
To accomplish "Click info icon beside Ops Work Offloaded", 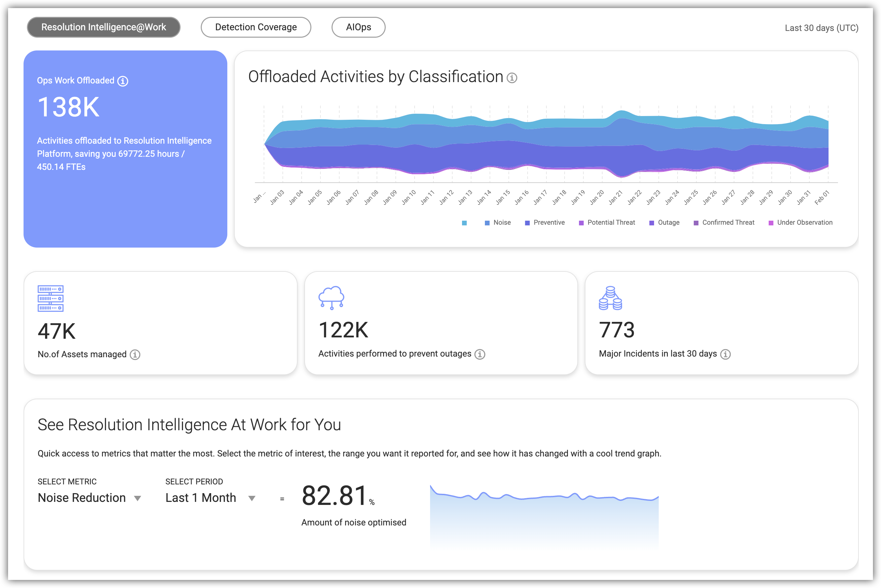I will pyautogui.click(x=123, y=81).
